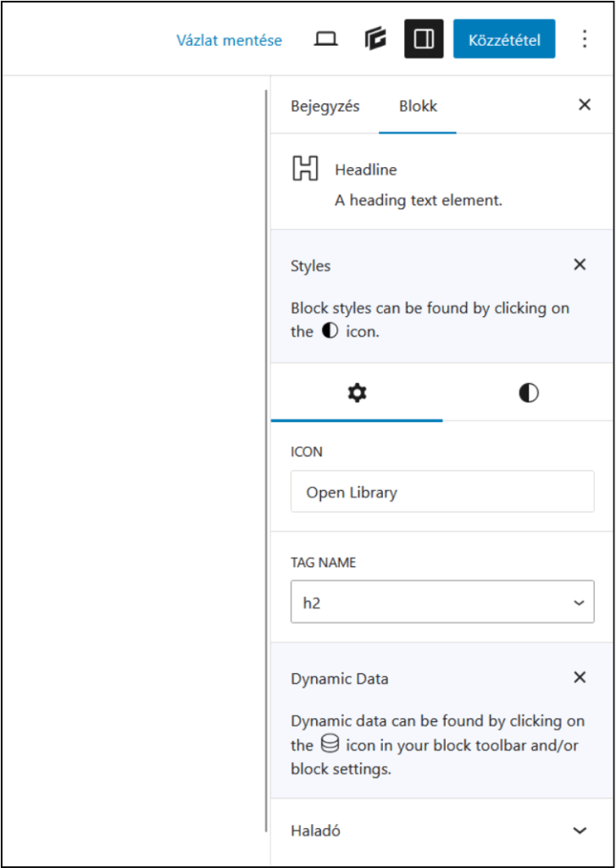Image resolution: width=616 pixels, height=868 pixels.
Task: Switch to the Bejegyzés tab
Action: (x=325, y=107)
